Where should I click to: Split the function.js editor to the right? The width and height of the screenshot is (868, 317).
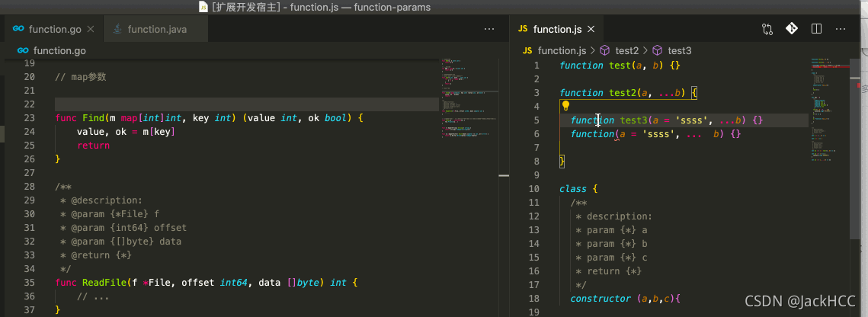(816, 29)
